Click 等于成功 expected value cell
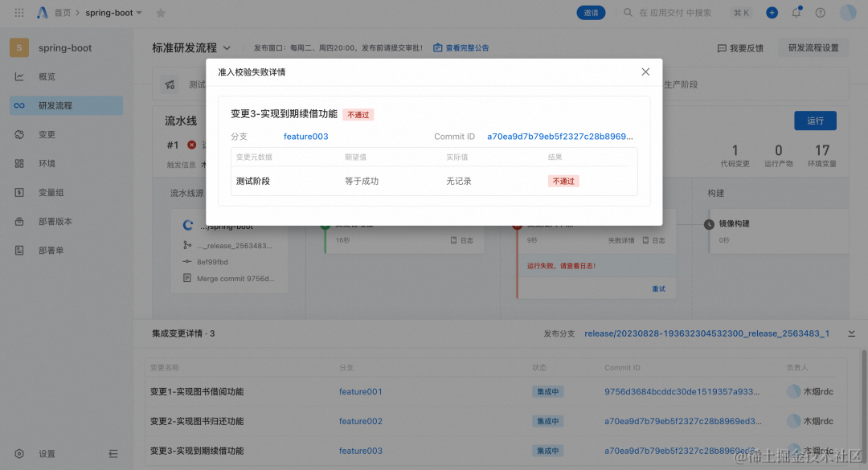The width and height of the screenshot is (868, 470). pos(362,181)
